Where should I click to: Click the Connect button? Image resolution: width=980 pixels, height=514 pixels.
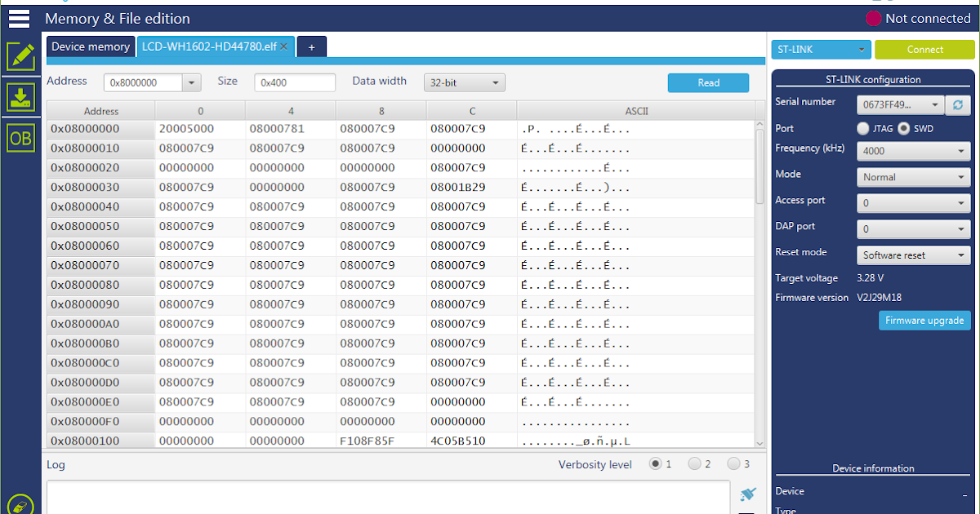tap(924, 49)
